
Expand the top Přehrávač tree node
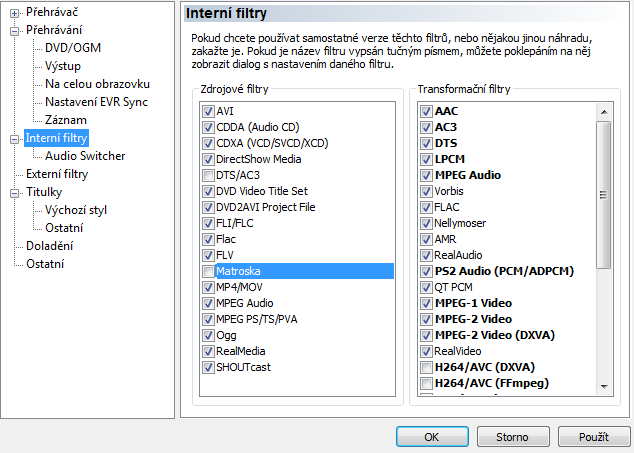coord(14,13)
